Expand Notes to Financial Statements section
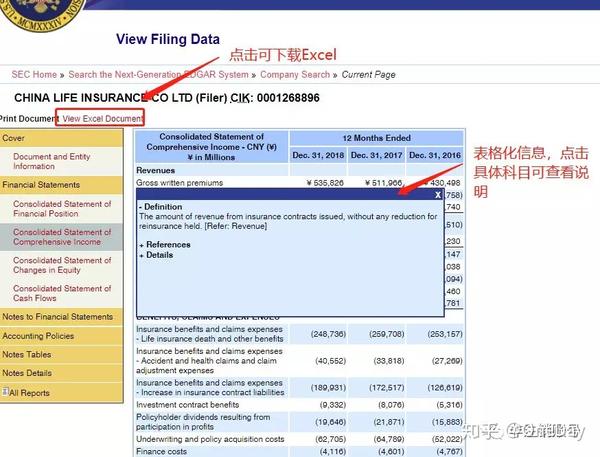600x457 pixels. 61,317
